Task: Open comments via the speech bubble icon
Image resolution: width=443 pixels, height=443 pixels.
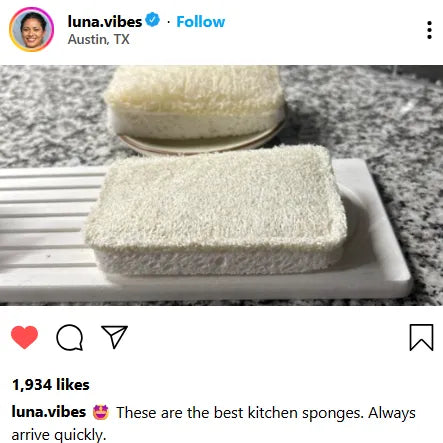Action: click(x=69, y=337)
